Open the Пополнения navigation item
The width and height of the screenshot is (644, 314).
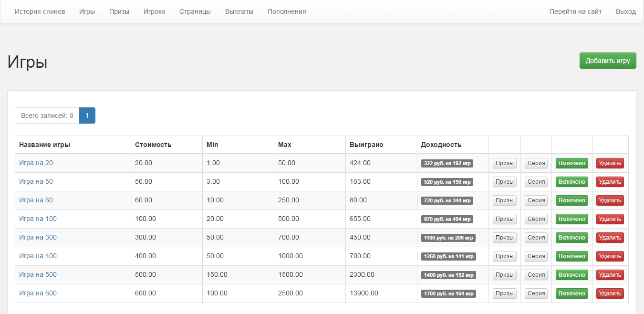pos(287,11)
